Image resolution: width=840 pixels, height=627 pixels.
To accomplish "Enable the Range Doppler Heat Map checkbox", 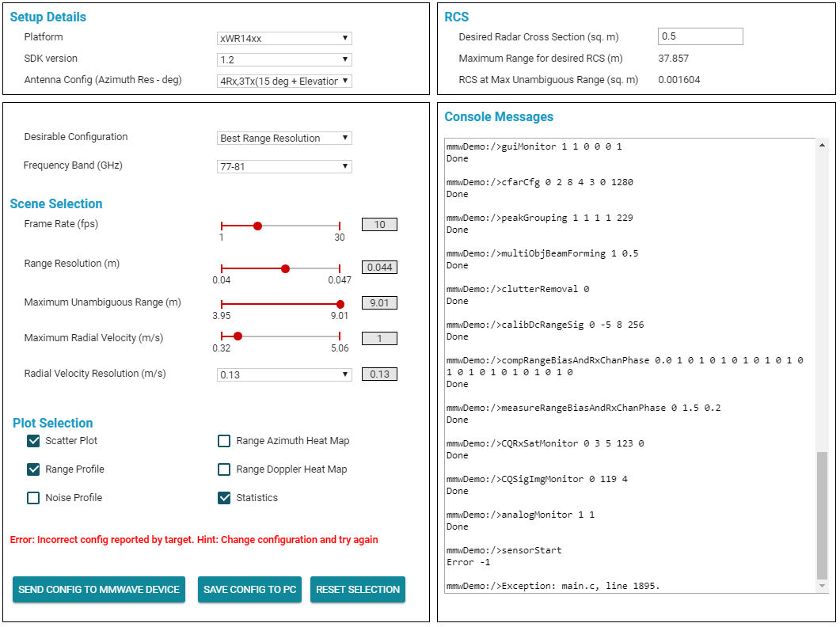I will [x=224, y=469].
